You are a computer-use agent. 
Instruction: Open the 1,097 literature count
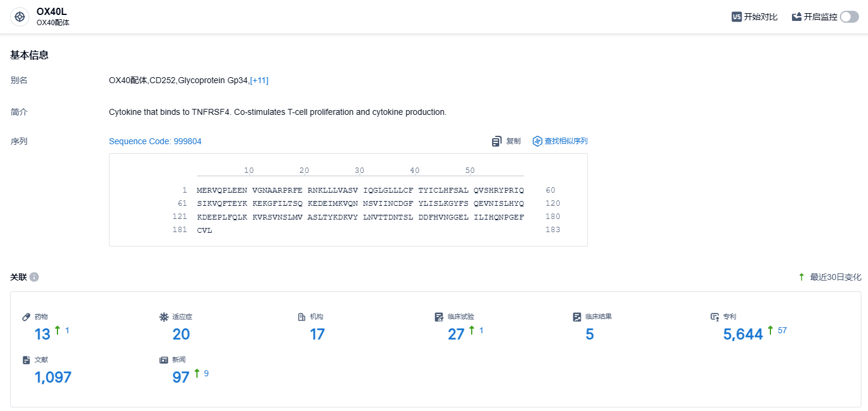point(53,377)
